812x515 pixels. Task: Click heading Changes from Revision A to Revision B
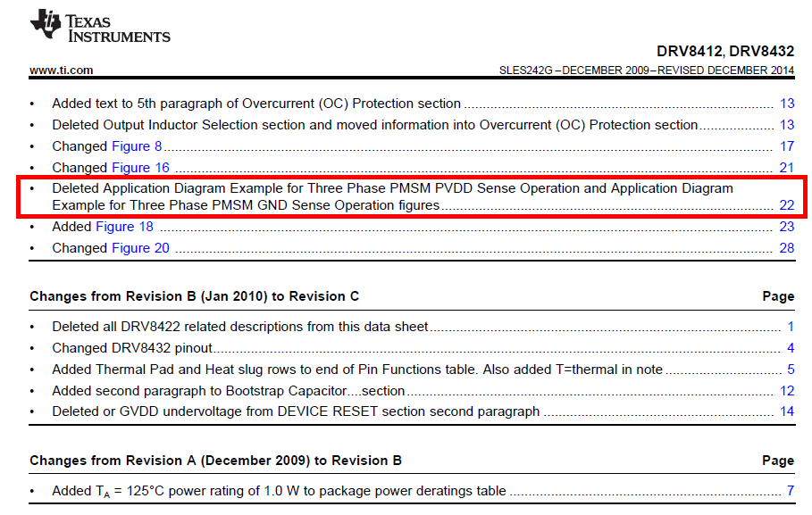215,461
